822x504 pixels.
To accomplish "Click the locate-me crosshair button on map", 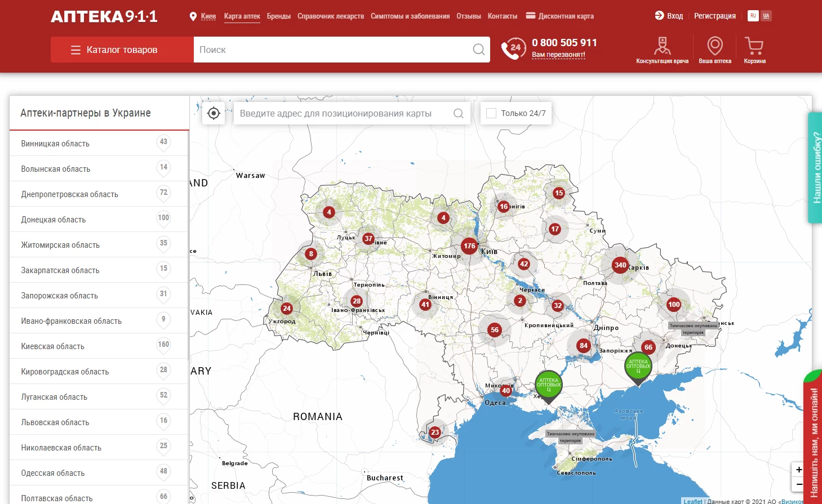I will (214, 113).
